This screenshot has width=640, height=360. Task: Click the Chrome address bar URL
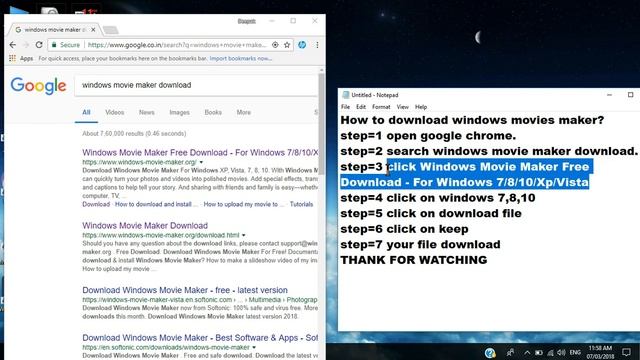pos(177,45)
